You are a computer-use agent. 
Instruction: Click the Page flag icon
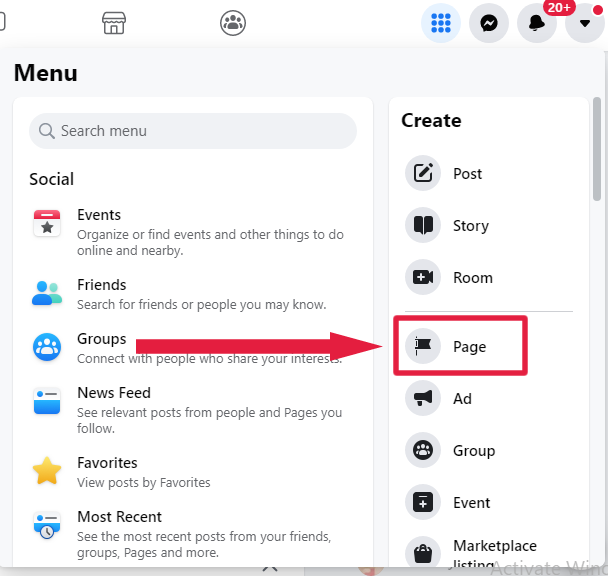point(423,346)
